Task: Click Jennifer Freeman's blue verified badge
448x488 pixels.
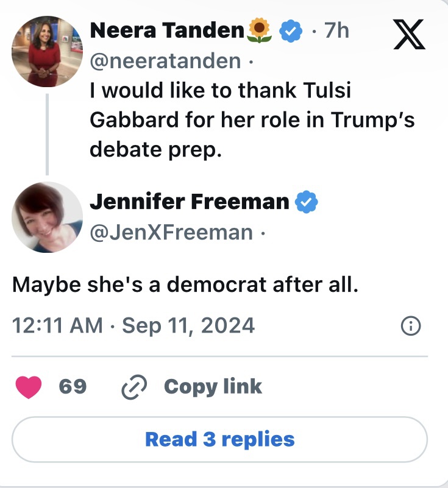Action: click(x=307, y=202)
